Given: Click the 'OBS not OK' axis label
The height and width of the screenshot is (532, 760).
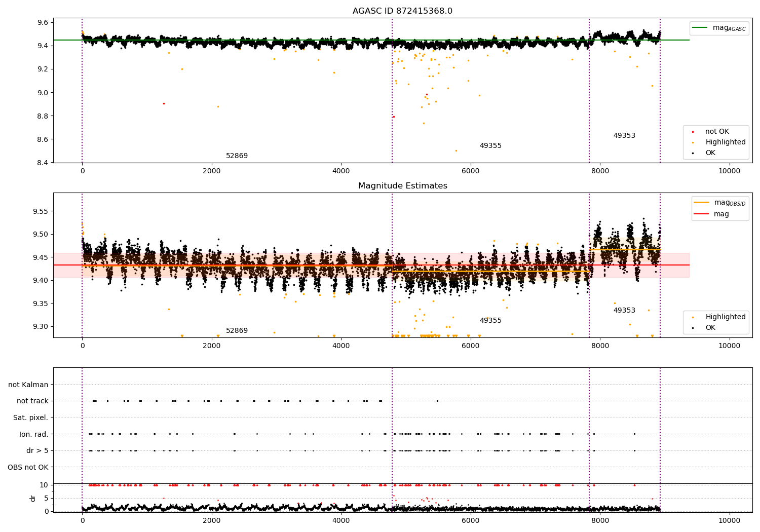Looking at the screenshot, I should click(x=28, y=467).
